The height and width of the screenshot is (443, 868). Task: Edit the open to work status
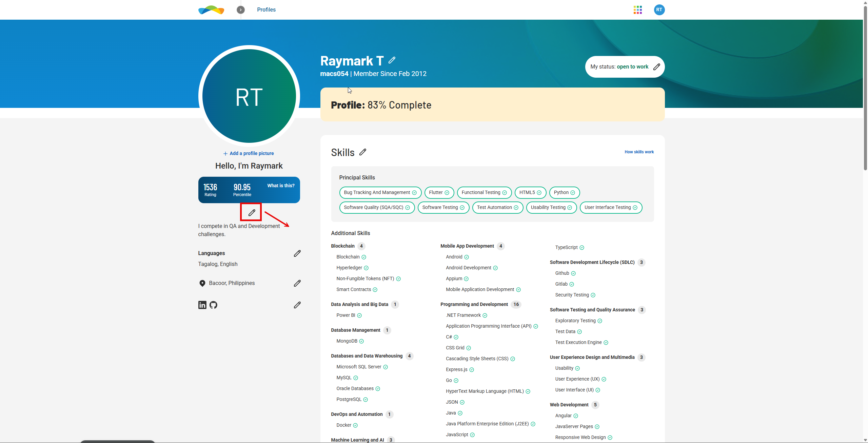click(x=656, y=67)
